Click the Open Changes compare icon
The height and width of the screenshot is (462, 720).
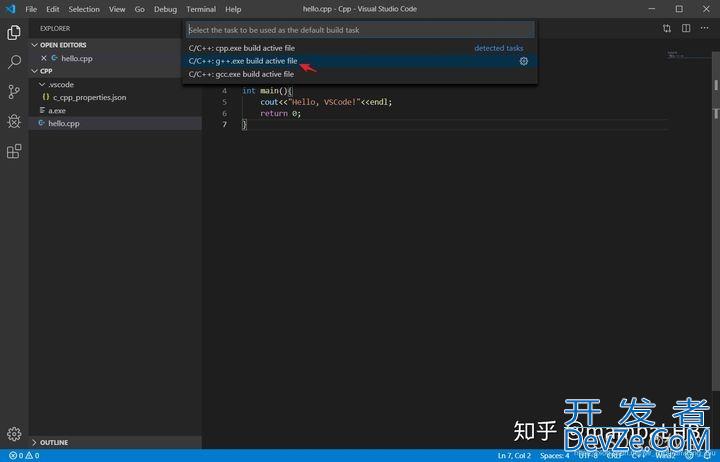click(x=667, y=28)
